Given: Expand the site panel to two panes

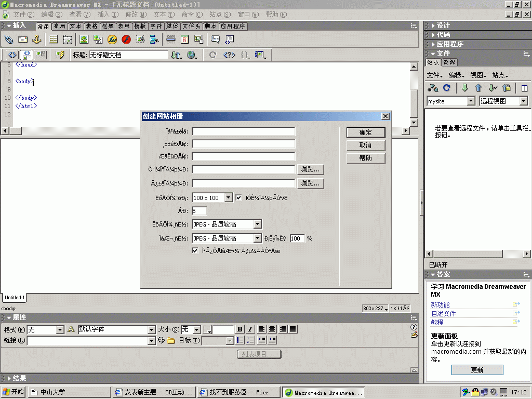Looking at the screenshot, I should pos(524,88).
